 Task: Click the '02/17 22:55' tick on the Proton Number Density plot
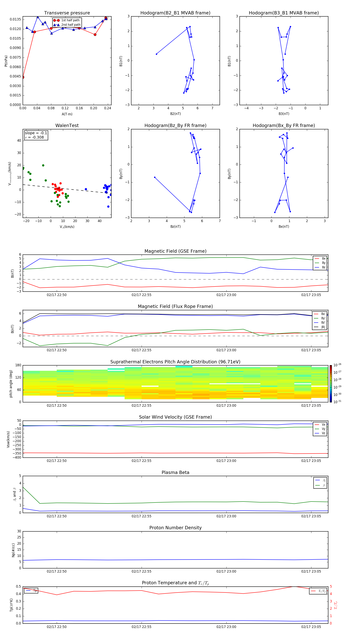141,571
